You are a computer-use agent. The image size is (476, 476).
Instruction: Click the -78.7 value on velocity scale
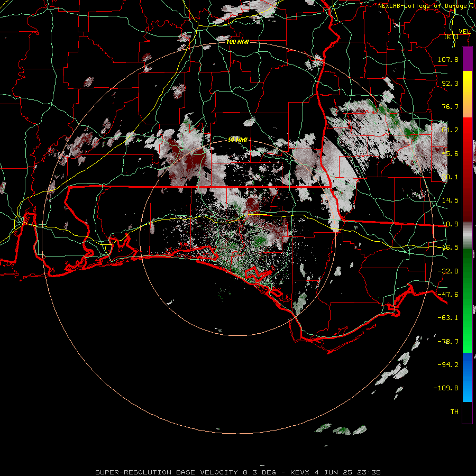click(x=448, y=342)
